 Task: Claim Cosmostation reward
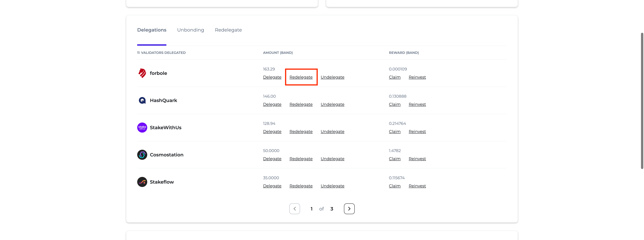tap(395, 159)
